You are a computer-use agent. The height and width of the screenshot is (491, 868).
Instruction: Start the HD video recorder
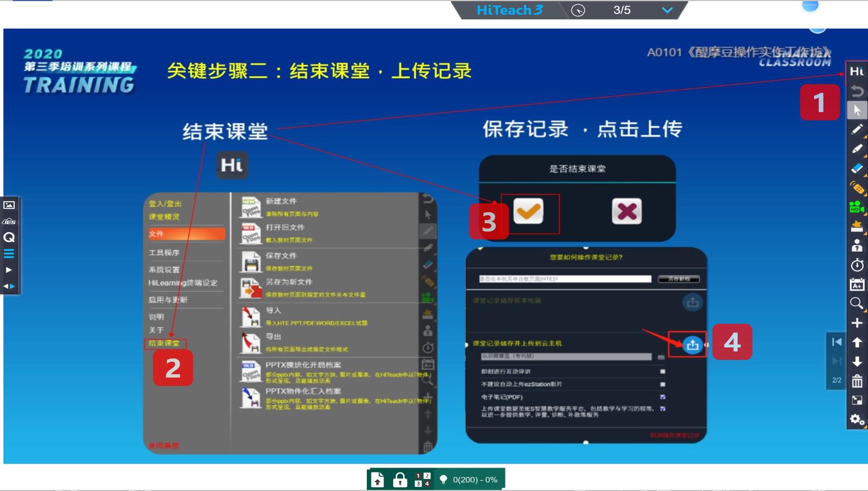pos(857,207)
